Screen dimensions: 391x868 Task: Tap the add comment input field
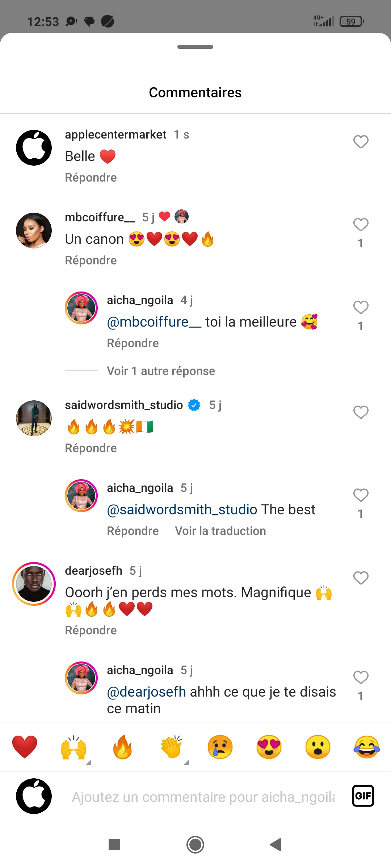coord(203,797)
